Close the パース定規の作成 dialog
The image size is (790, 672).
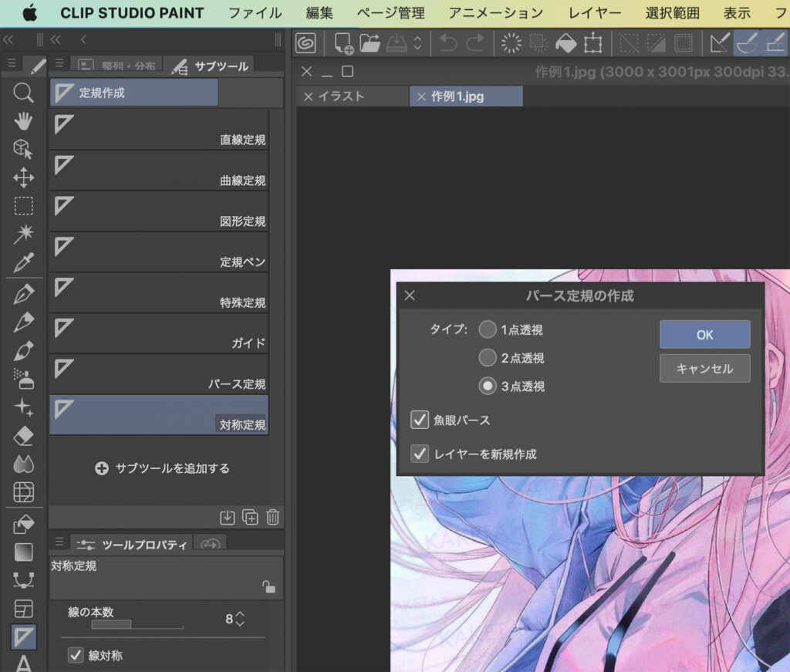[x=410, y=295]
